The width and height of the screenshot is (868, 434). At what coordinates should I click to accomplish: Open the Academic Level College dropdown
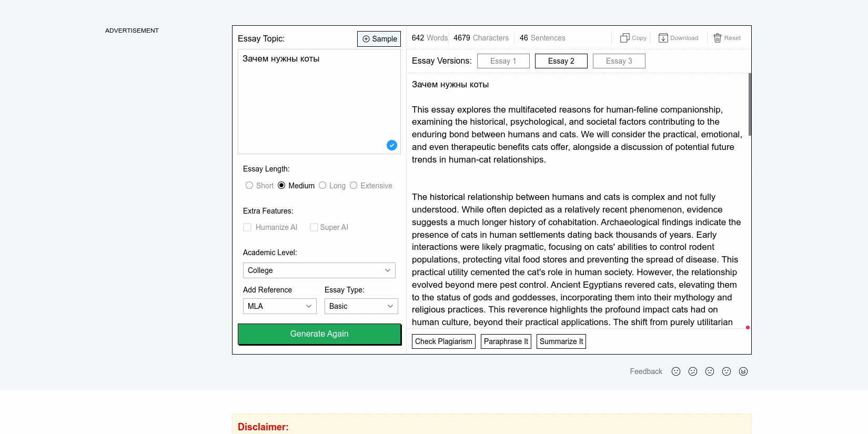click(319, 270)
